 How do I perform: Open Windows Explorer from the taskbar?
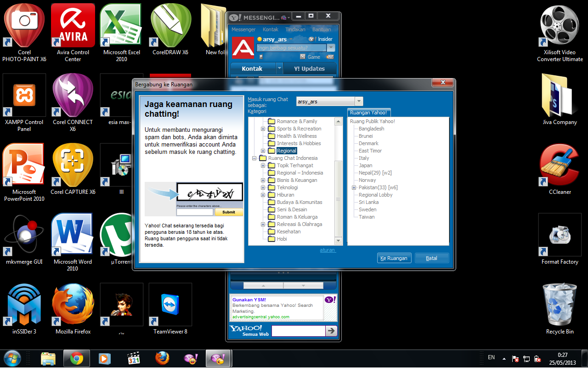click(x=48, y=358)
